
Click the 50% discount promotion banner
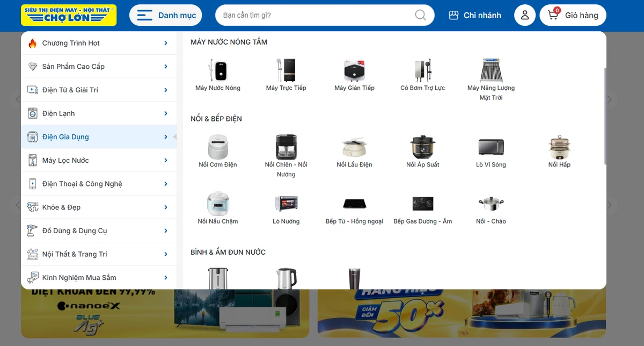tap(462, 314)
